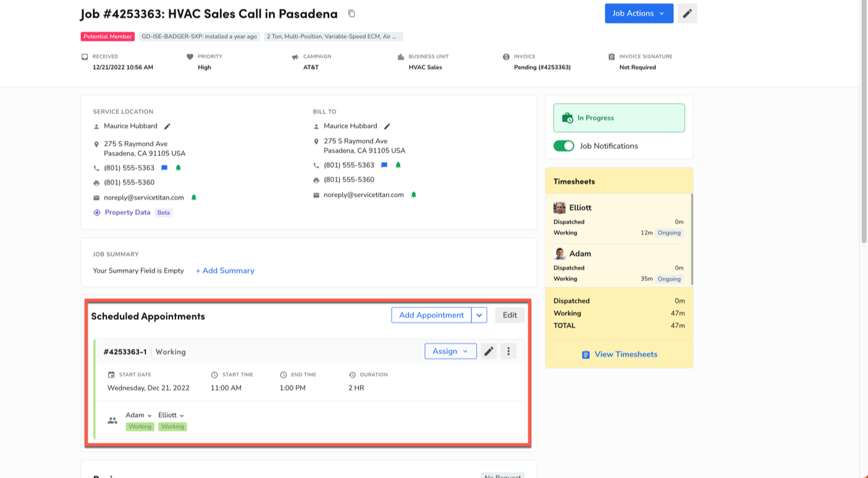Open the View Timesheets link

pos(619,354)
